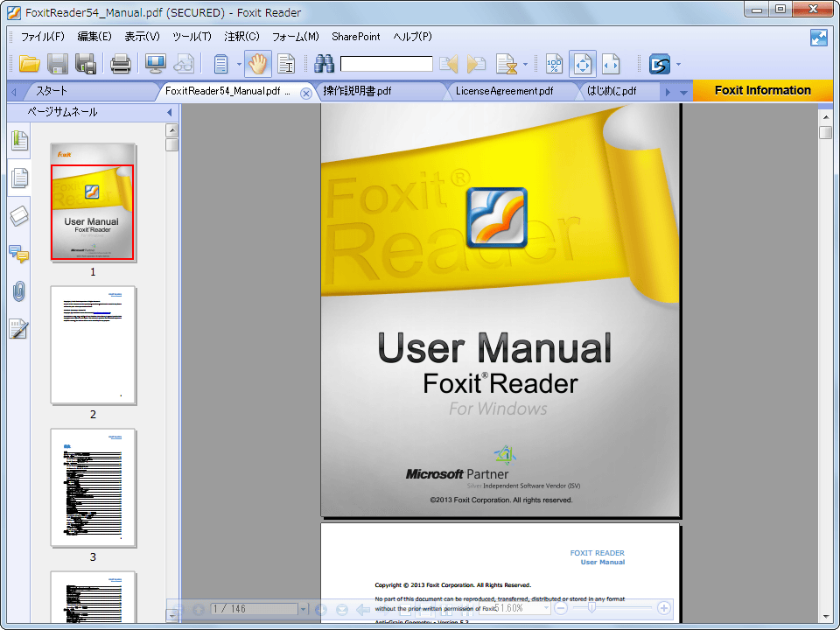Open a file with the folder icon
Image resolution: width=840 pixels, height=630 pixels.
(x=30, y=64)
